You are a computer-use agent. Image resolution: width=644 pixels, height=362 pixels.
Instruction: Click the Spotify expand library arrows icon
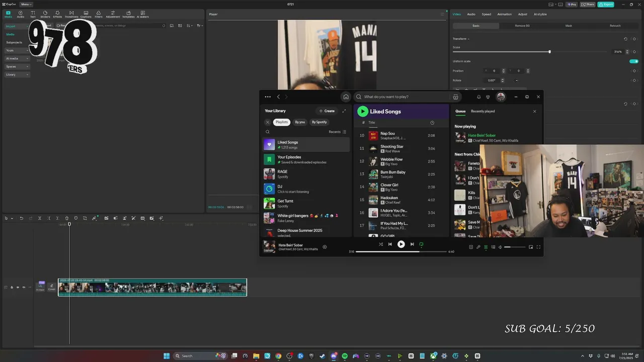coord(344,111)
